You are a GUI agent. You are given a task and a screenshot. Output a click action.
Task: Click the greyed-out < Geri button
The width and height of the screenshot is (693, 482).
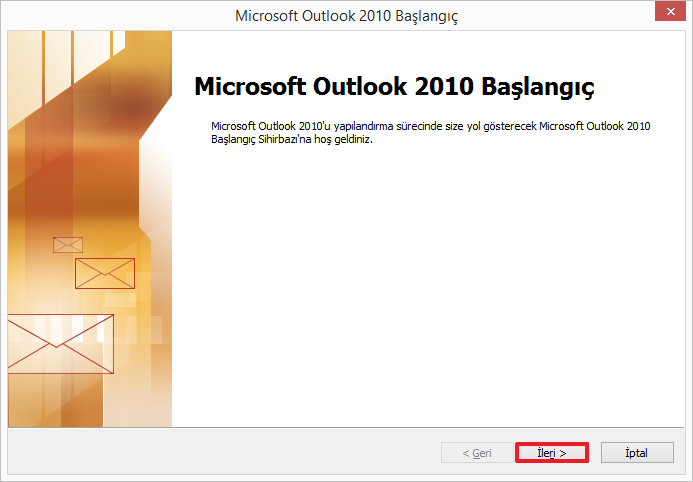pyautogui.click(x=476, y=453)
